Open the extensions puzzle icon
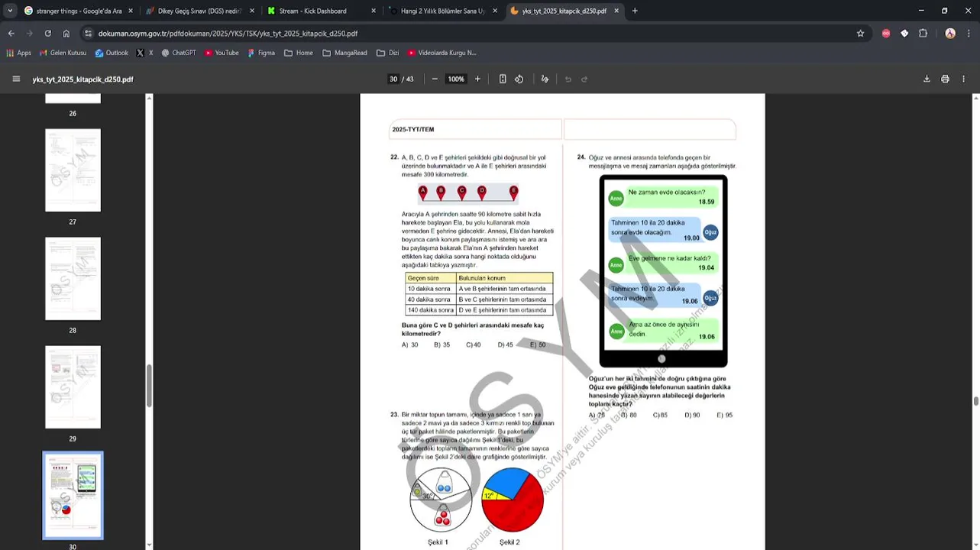Viewport: 980px width, 550px height. [923, 34]
